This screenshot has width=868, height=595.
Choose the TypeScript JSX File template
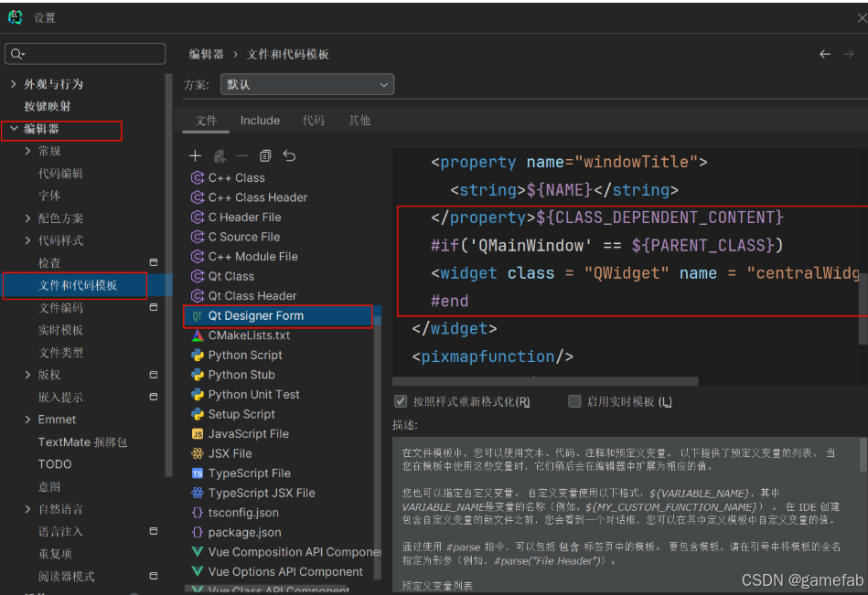click(x=277, y=493)
